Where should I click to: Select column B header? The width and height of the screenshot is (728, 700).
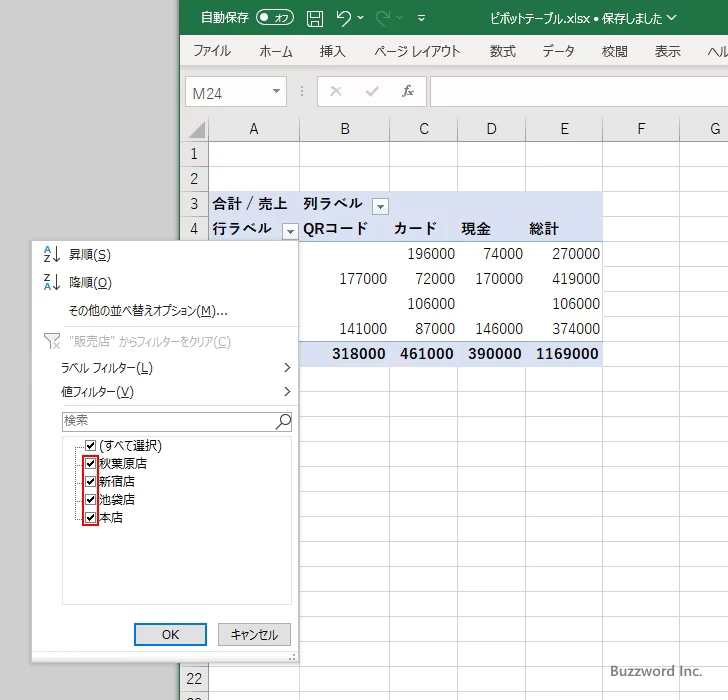344,129
